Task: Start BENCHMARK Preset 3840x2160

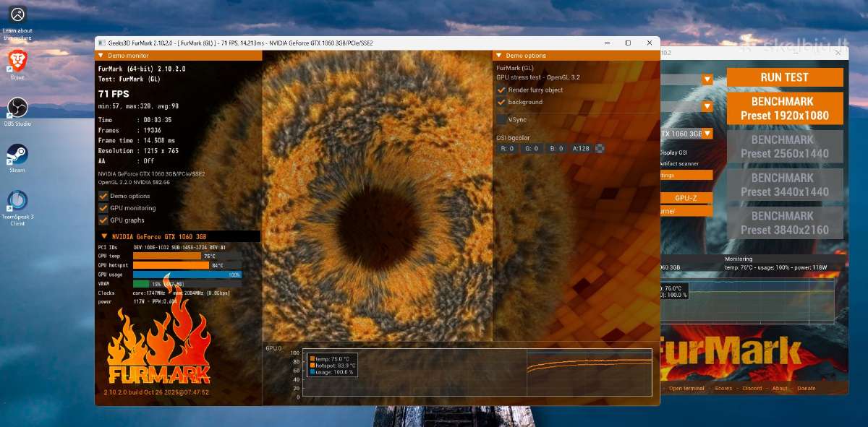Action: [785, 223]
